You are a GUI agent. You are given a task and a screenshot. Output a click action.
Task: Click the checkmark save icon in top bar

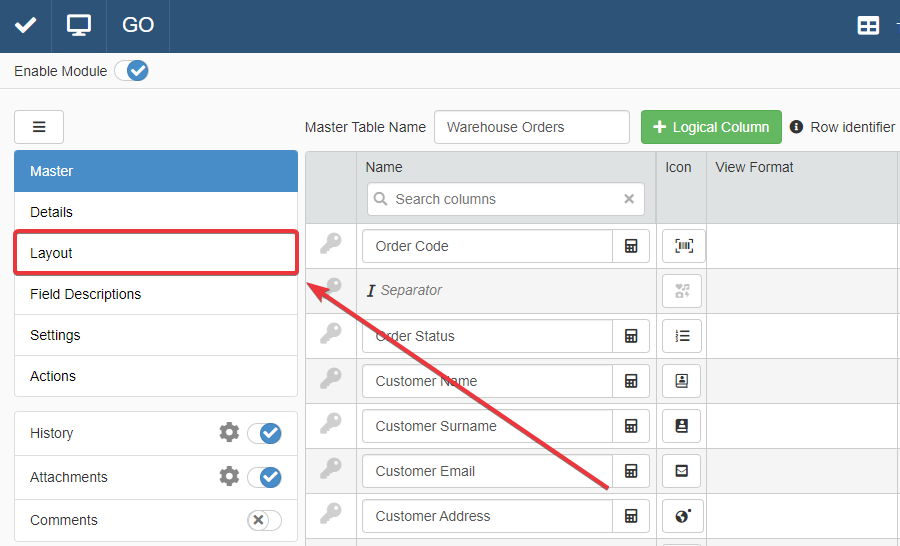26,25
